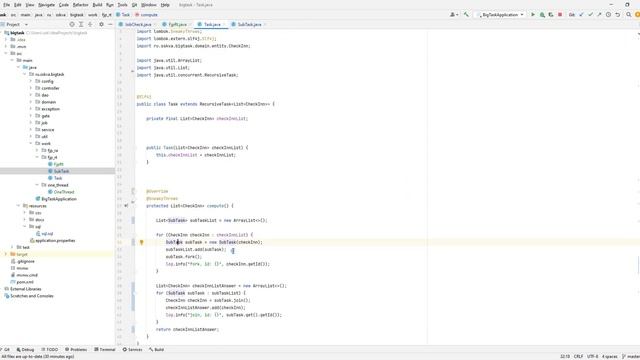Open the Build menu
The image size is (640, 360).
coord(97,5)
